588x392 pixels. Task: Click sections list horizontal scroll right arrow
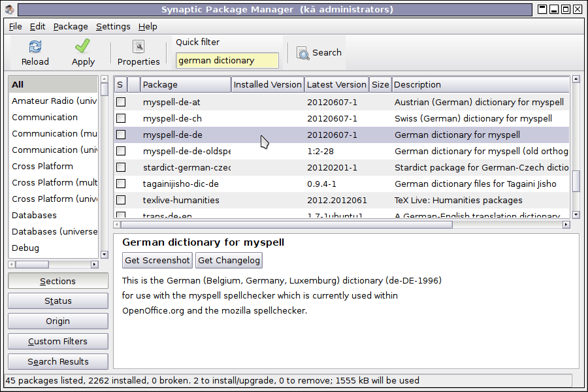point(94,265)
